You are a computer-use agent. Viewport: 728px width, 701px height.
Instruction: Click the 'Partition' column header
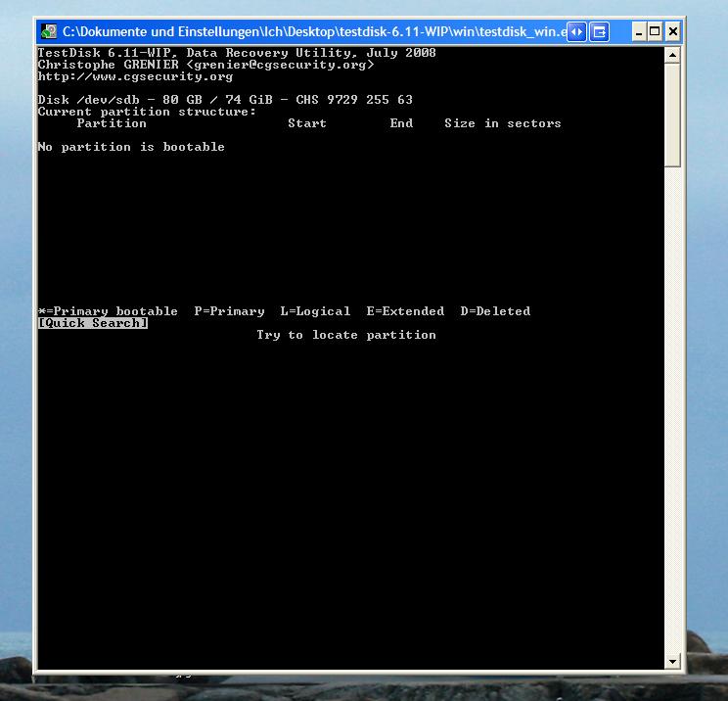pyautogui.click(x=112, y=123)
